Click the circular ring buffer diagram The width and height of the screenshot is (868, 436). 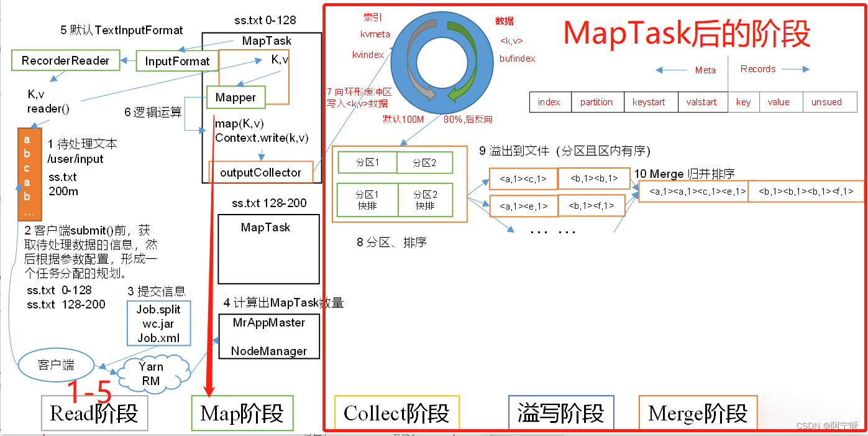click(x=441, y=62)
